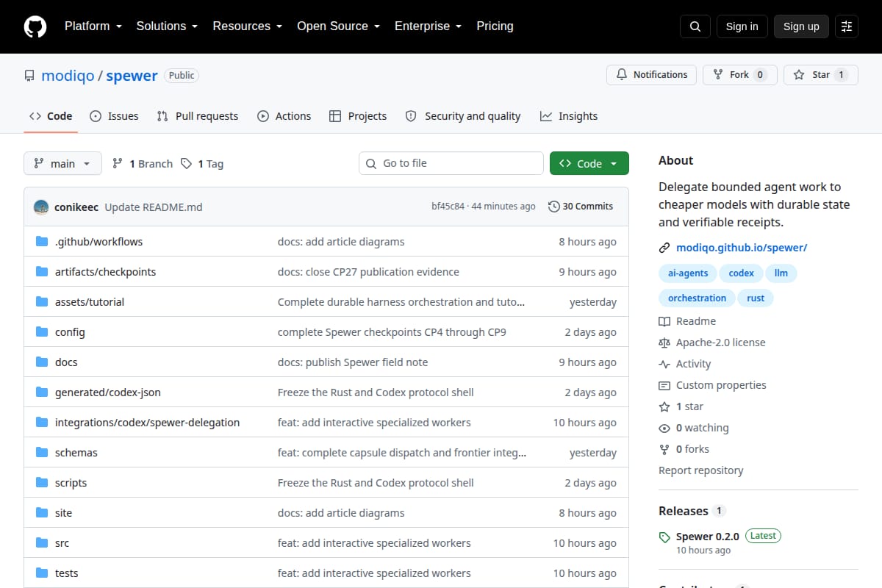Open the green Code dropdown button
This screenshot has height=588, width=882.
589,164
